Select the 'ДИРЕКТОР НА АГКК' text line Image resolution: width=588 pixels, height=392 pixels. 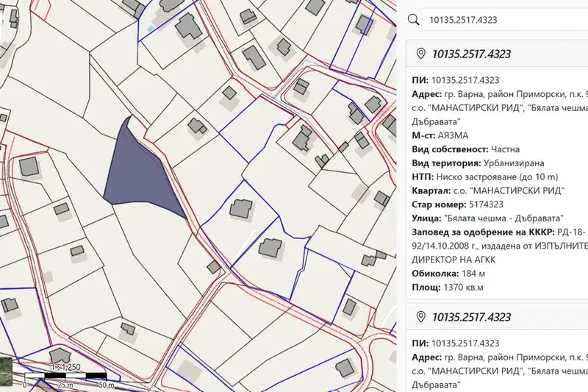[x=453, y=260]
